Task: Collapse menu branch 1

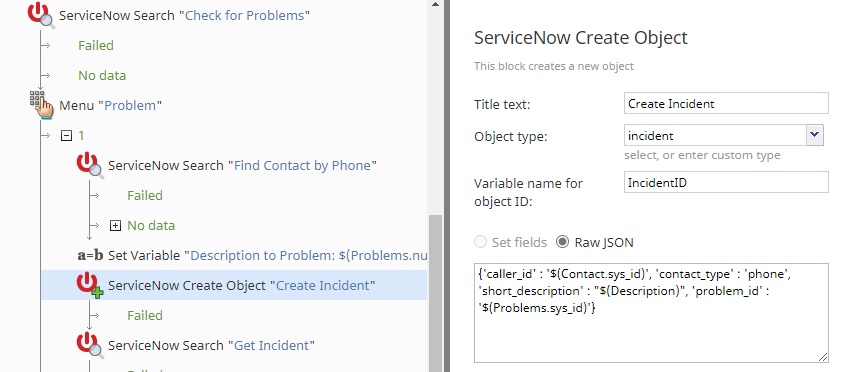Action: (66, 136)
